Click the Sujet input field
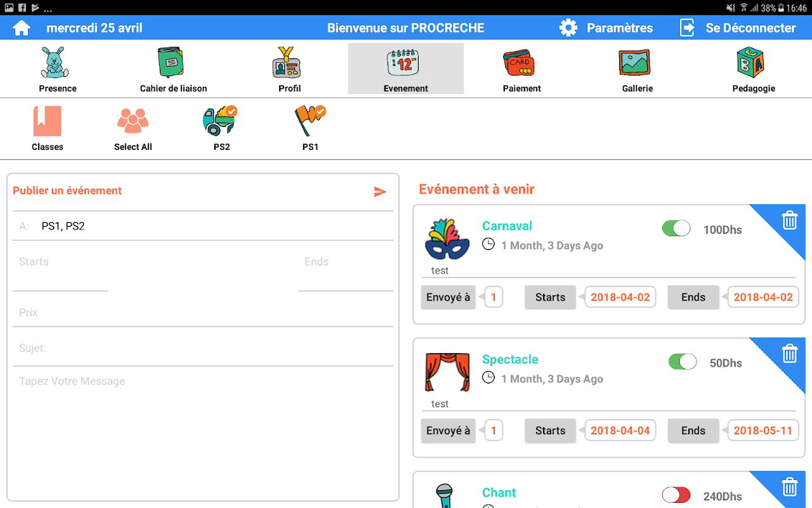This screenshot has height=508, width=812. (x=203, y=348)
